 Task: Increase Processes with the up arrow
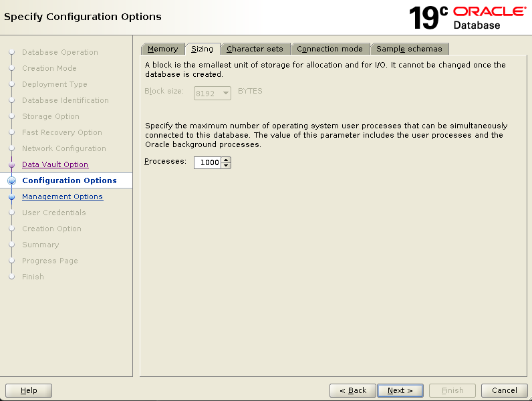226,160
